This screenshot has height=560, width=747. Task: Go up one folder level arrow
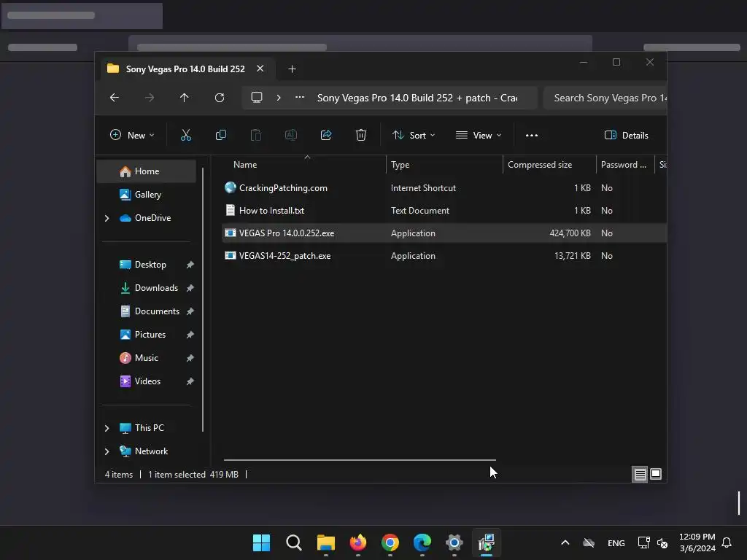(185, 98)
